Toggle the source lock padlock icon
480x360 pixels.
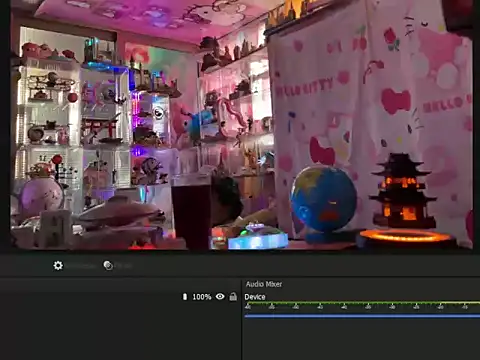[233, 296]
